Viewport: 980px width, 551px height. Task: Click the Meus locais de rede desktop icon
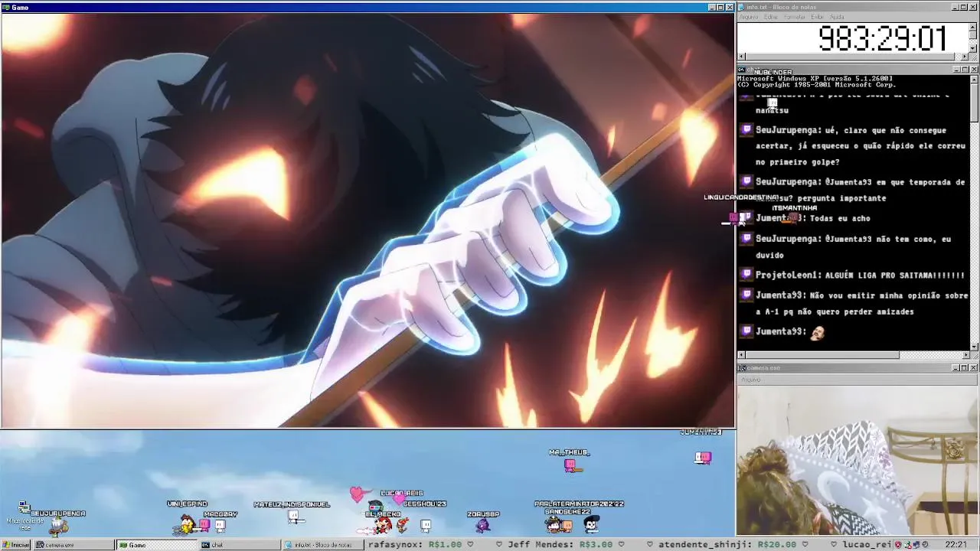(x=24, y=514)
